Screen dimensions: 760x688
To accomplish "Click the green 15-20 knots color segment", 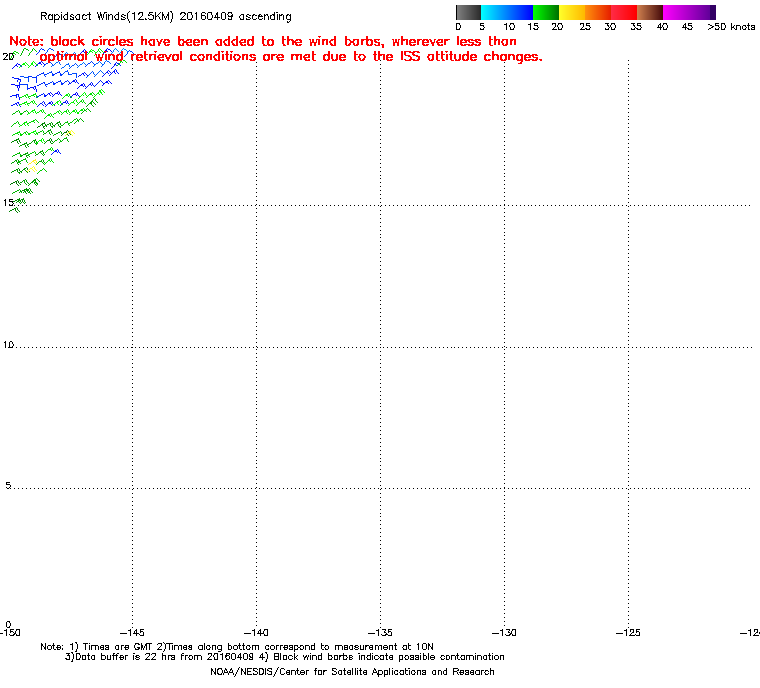I will click(x=546, y=12).
